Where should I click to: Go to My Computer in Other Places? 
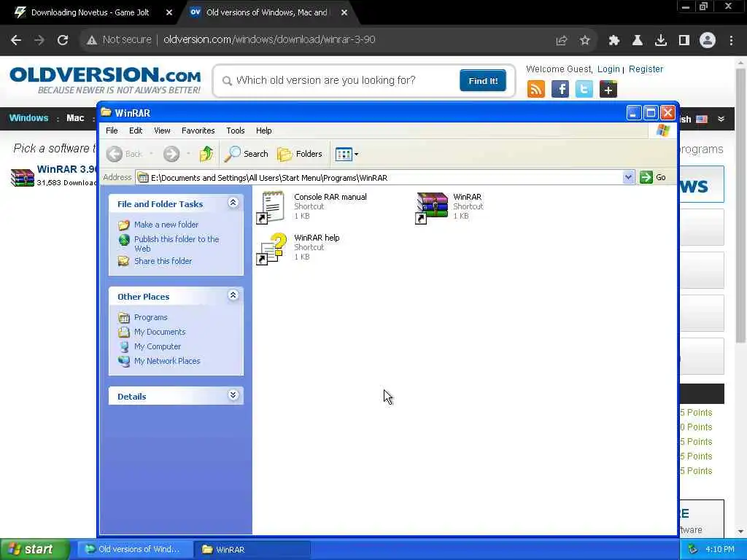pyautogui.click(x=158, y=346)
